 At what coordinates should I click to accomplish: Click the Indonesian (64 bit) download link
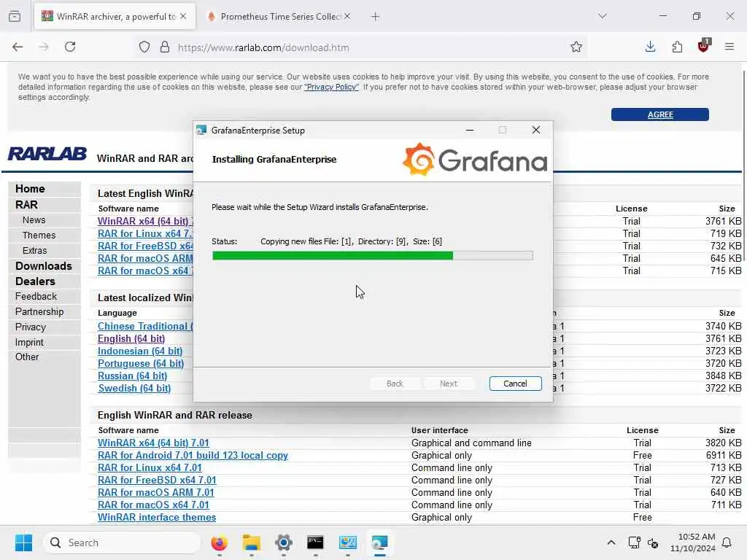(x=140, y=351)
